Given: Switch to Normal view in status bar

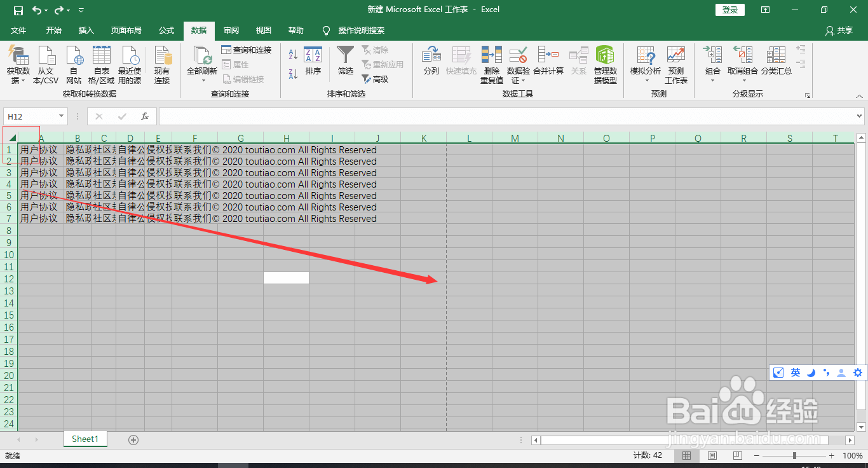Looking at the screenshot, I should (x=687, y=456).
